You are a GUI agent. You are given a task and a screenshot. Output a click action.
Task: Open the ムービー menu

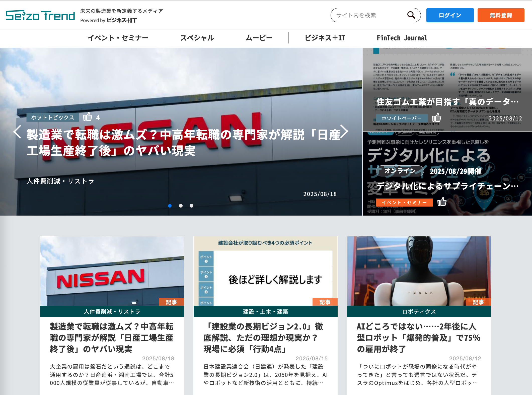259,38
